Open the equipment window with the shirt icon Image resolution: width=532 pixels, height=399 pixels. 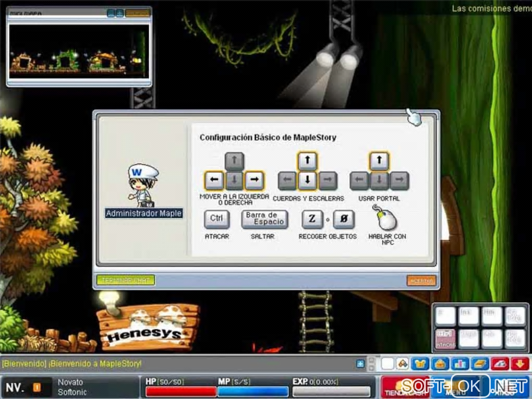[420, 364]
